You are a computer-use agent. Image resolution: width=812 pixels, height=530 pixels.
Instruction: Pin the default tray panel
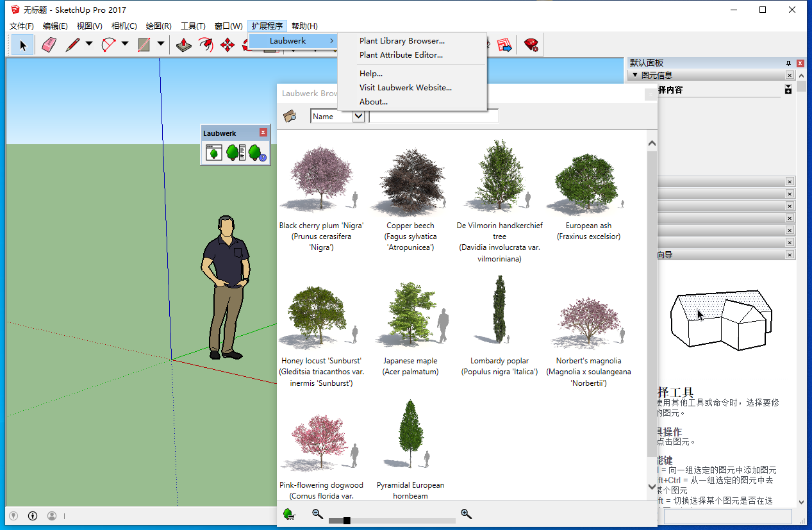point(789,63)
